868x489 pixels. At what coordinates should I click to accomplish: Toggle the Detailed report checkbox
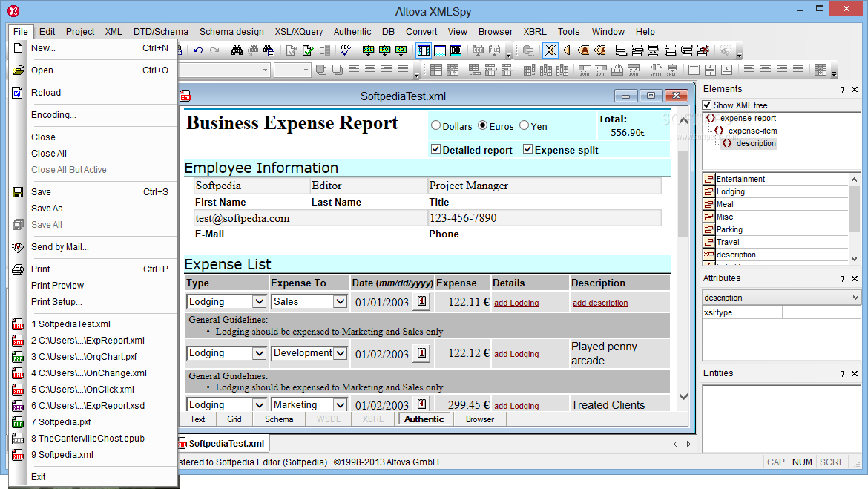435,150
